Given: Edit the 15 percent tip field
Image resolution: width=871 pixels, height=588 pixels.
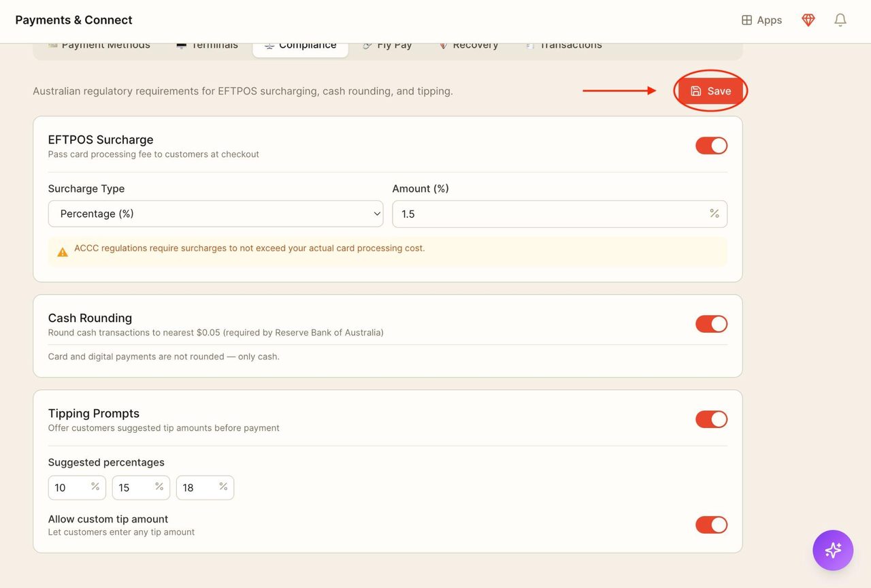Looking at the screenshot, I should click(x=141, y=487).
